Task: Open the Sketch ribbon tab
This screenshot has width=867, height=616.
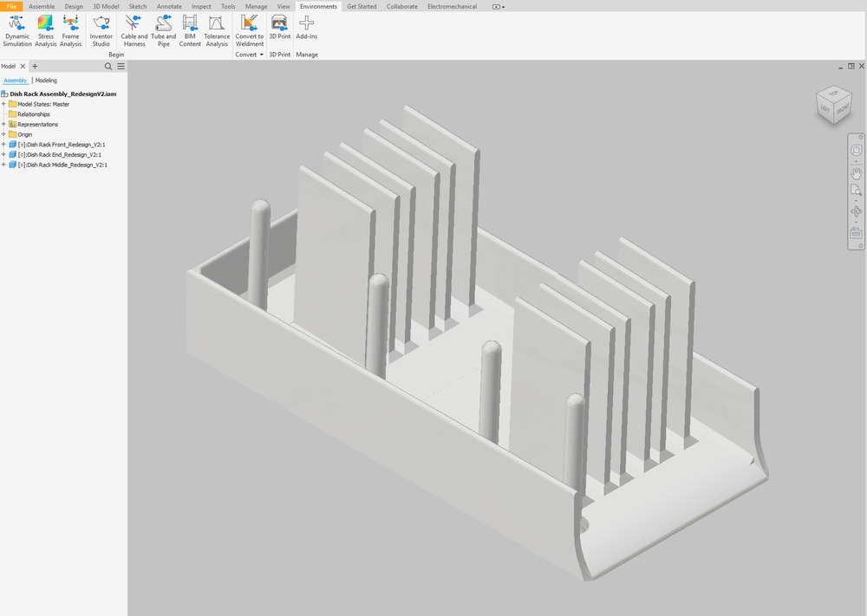Action: click(x=138, y=7)
